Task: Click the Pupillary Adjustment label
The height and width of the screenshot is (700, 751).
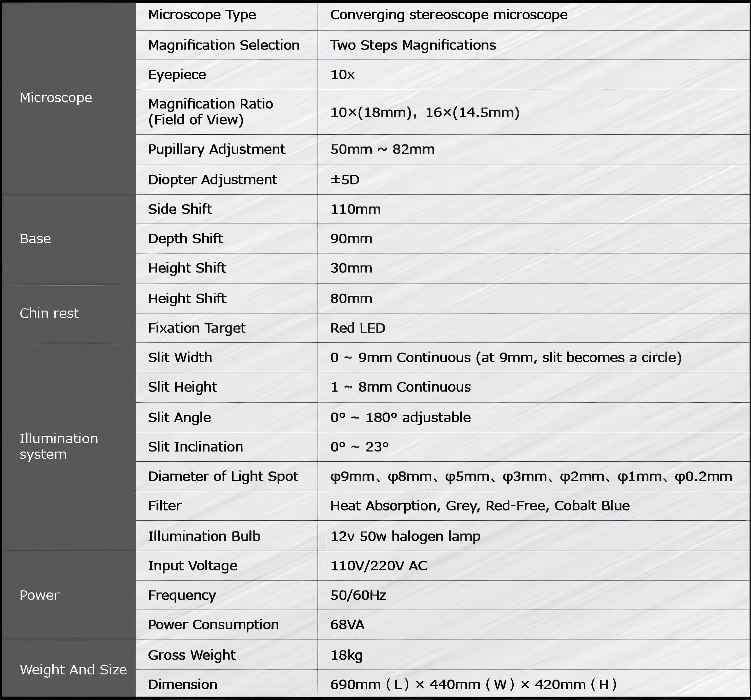Action: [216, 149]
